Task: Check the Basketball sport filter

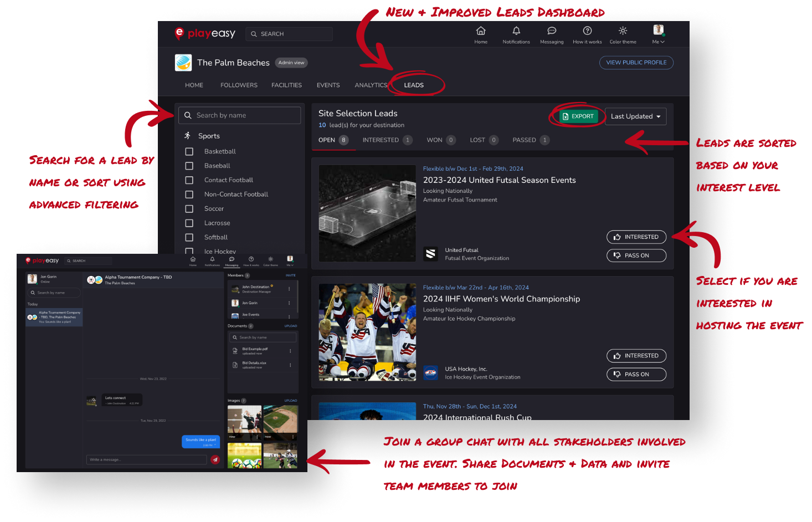Action: click(x=189, y=151)
